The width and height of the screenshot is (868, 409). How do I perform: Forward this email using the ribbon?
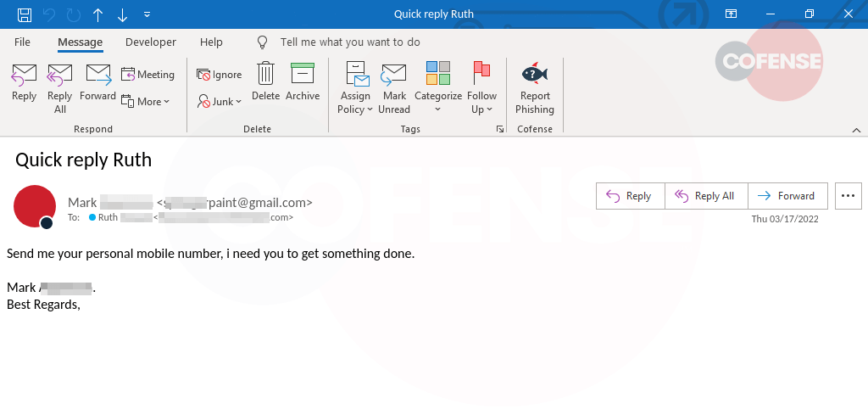click(x=97, y=83)
